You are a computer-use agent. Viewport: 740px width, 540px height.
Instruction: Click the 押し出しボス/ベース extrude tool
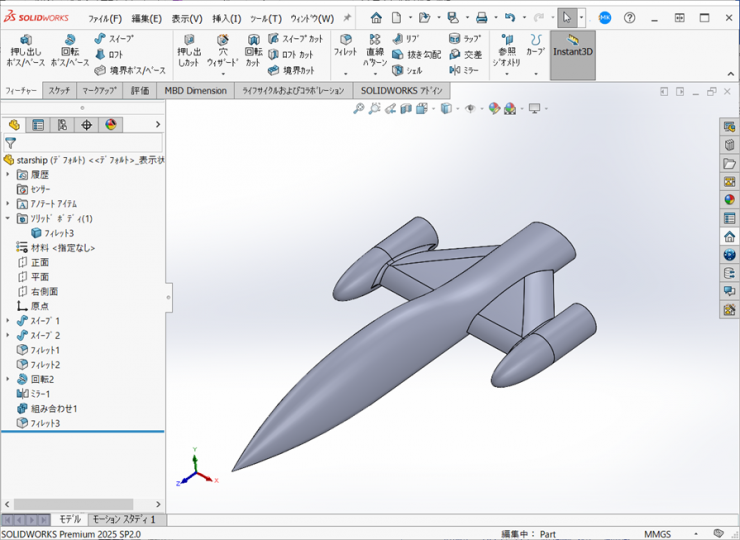point(26,52)
